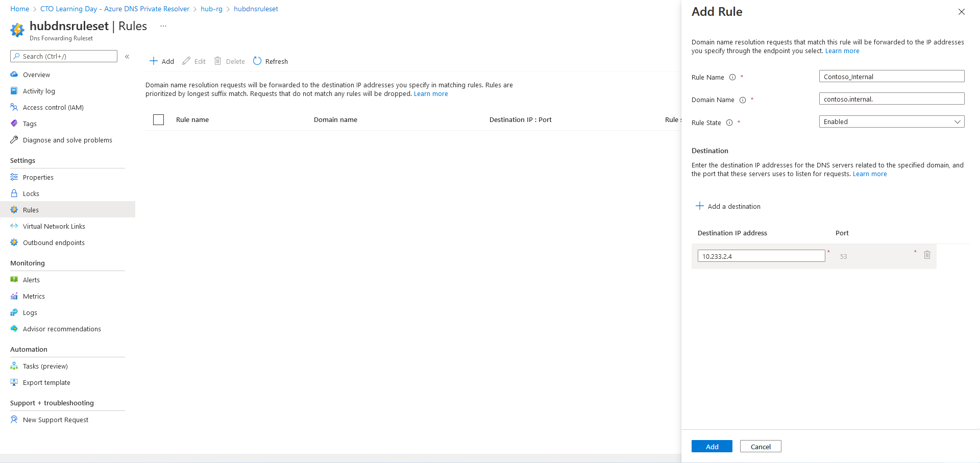Click the Export template icon
Viewport: 980px width, 463px height.
click(14, 382)
